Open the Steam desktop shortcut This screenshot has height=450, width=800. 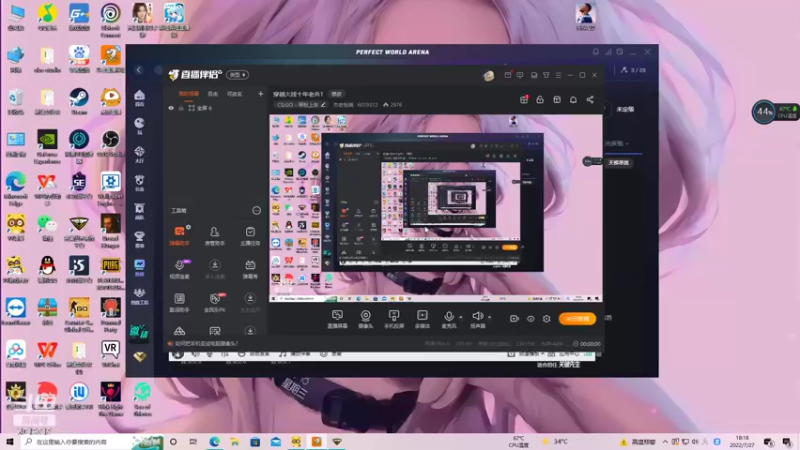pos(79,101)
